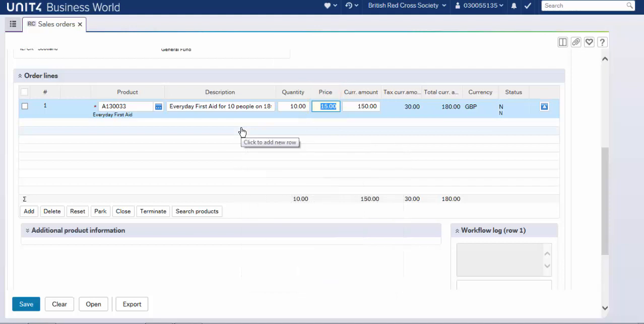Click the user 030055135 person icon

pyautogui.click(x=458, y=6)
